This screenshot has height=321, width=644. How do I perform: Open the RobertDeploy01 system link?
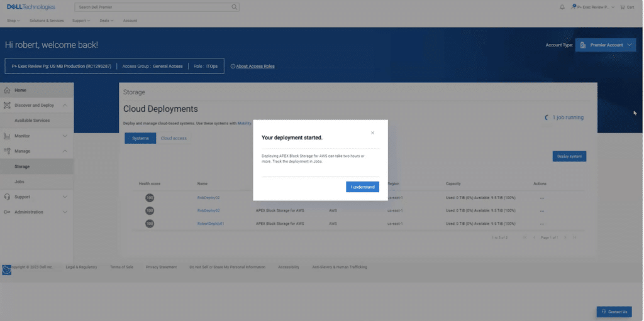pos(211,224)
